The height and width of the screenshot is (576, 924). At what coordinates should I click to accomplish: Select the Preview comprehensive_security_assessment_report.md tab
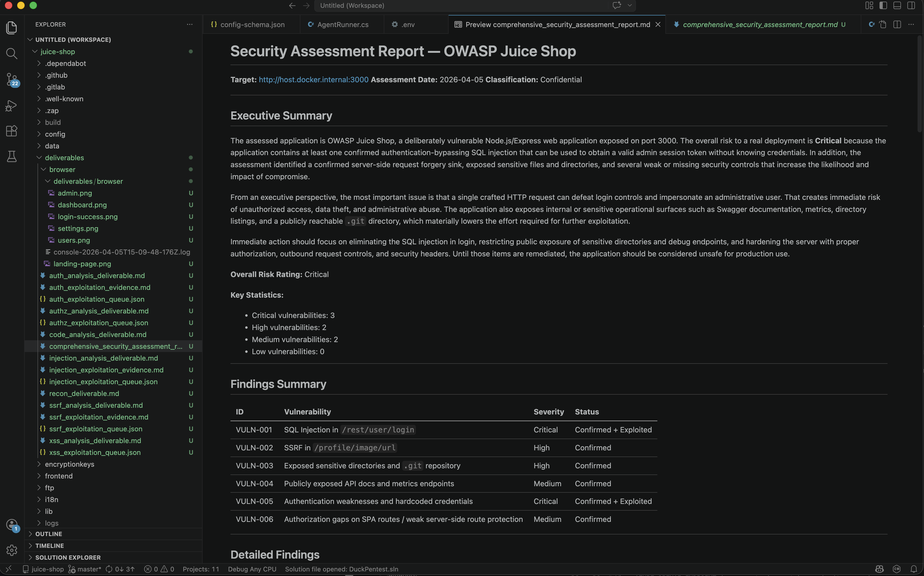557,24
